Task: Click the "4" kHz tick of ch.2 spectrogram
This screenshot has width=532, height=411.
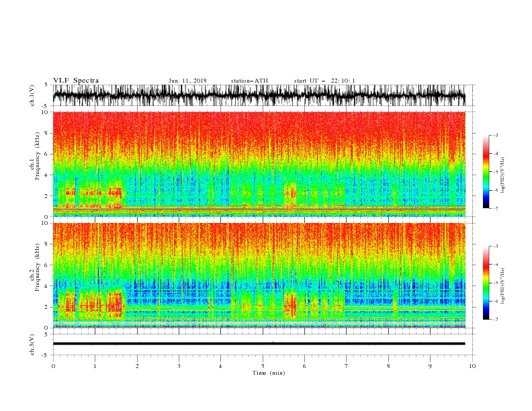Action: [46, 286]
